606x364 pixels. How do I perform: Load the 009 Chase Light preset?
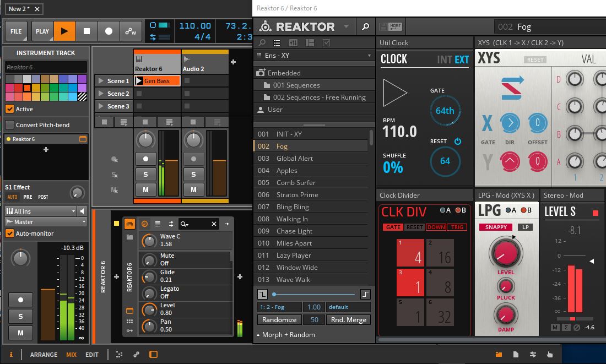[x=311, y=231]
